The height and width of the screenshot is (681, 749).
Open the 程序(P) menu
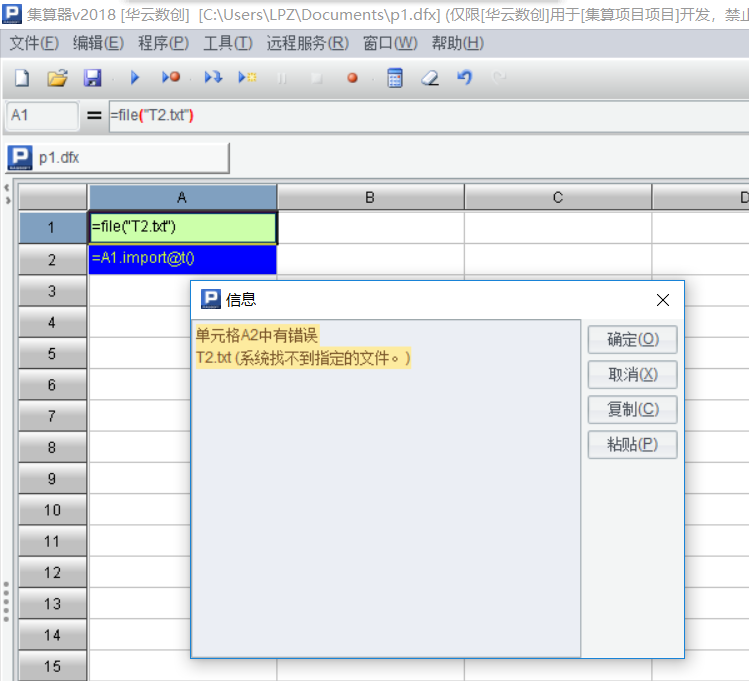163,43
